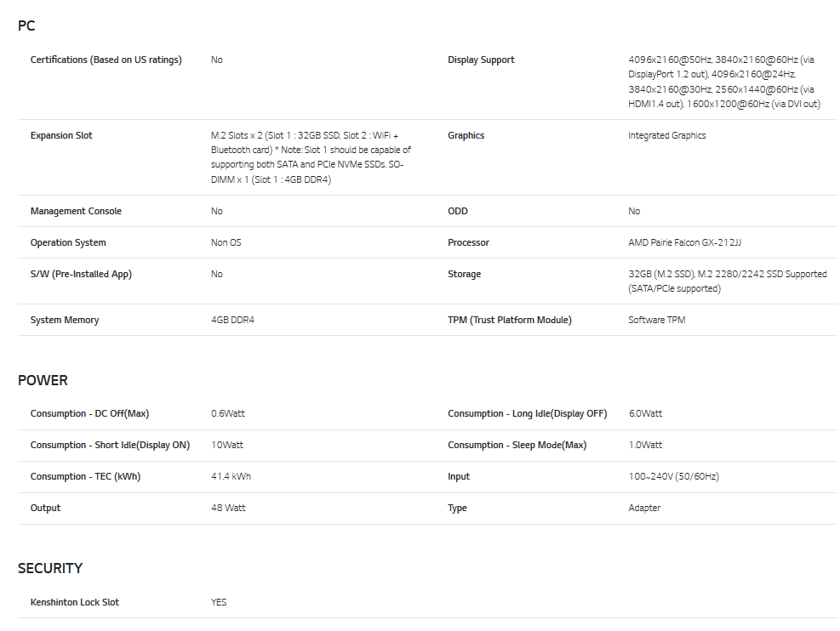Click the S/W (Pre-Installed App) label
Screen dimensions: 840x631
pos(81,275)
